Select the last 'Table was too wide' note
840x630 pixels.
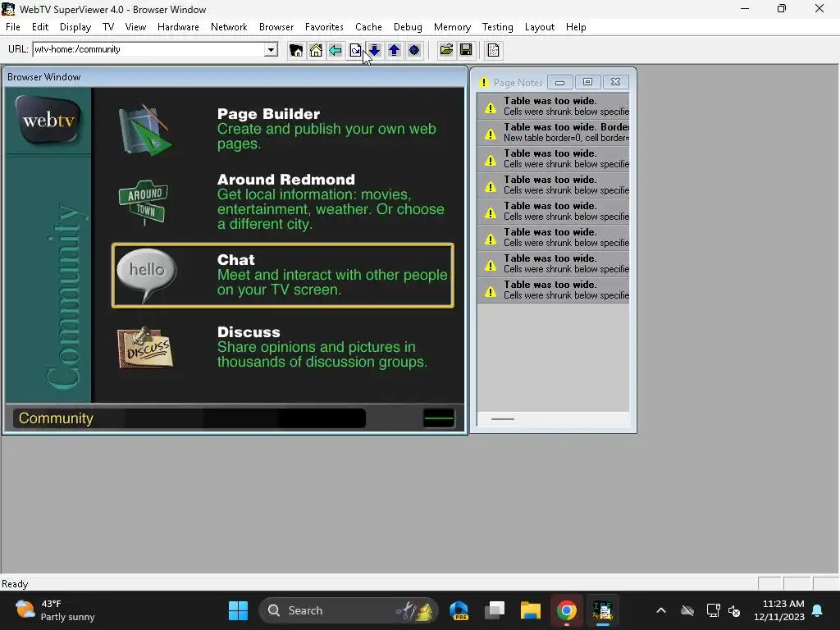(x=553, y=290)
